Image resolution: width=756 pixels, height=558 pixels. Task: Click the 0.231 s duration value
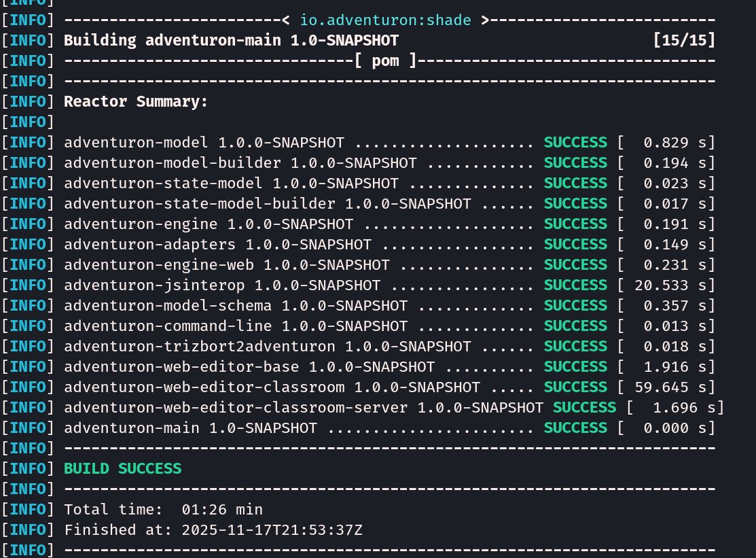tap(674, 265)
